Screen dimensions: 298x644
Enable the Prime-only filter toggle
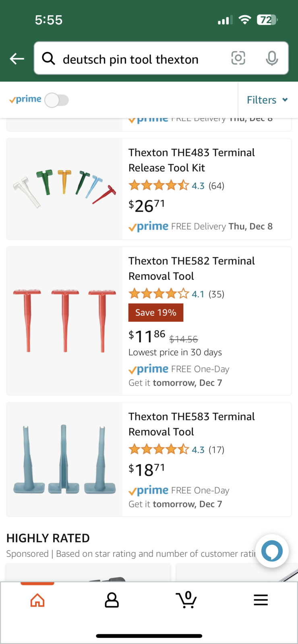click(57, 100)
